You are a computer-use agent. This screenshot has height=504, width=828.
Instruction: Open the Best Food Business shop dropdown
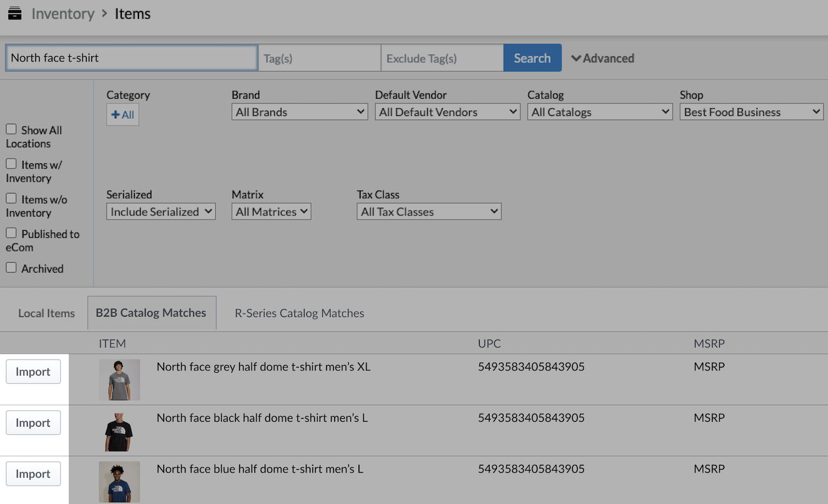[752, 112]
